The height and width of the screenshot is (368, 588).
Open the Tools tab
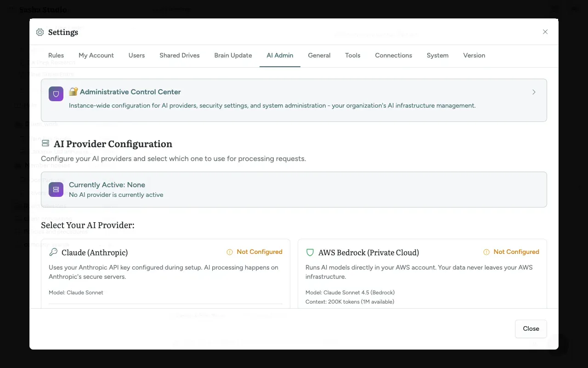[x=353, y=55]
